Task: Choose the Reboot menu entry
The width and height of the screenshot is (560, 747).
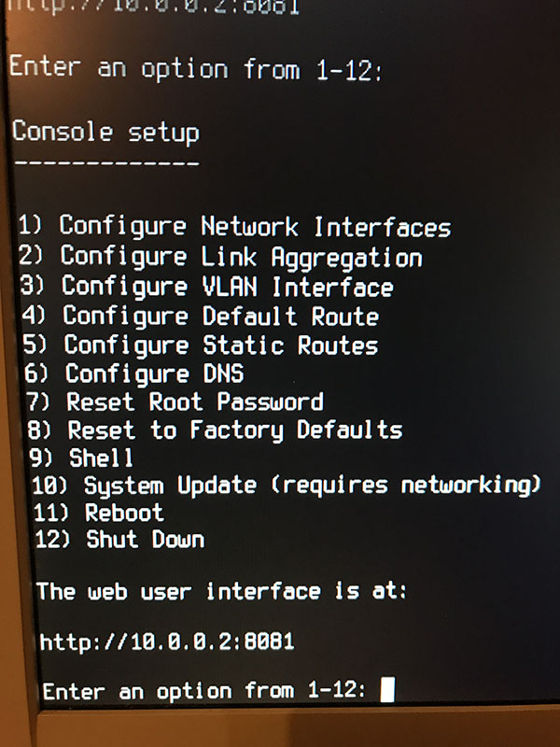Action: (x=99, y=513)
